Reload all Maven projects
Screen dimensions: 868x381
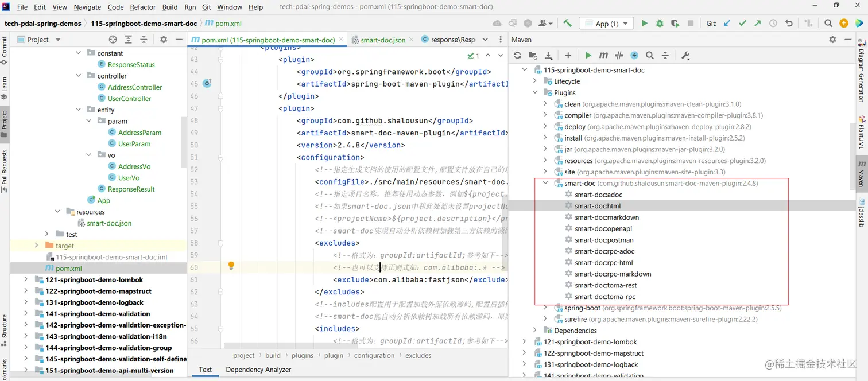tap(517, 56)
